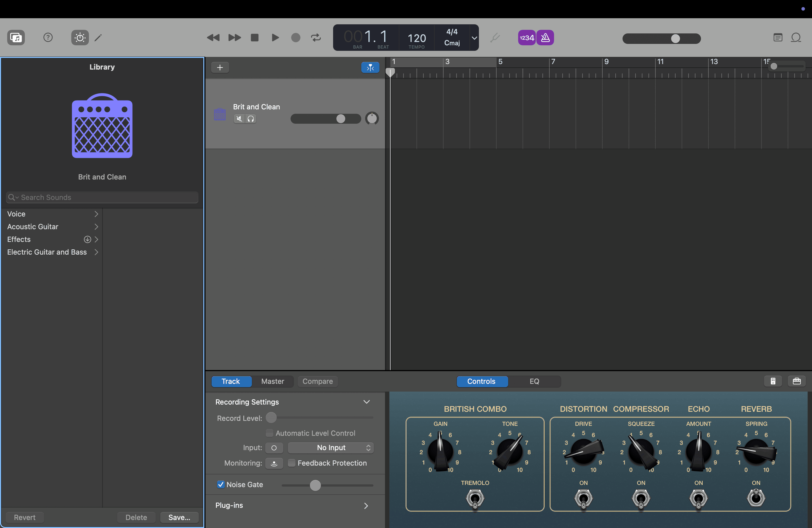
Task: Expand the Plug-ins section
Action: [x=366, y=505]
